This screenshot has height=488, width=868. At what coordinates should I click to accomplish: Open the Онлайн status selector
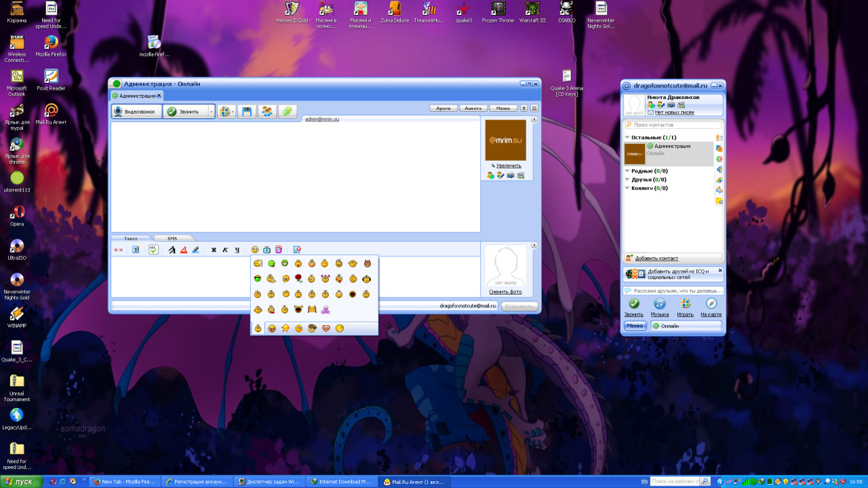click(x=686, y=326)
